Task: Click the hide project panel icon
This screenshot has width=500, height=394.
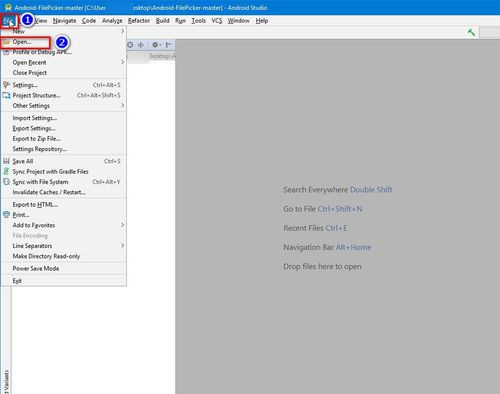Action: (169, 45)
